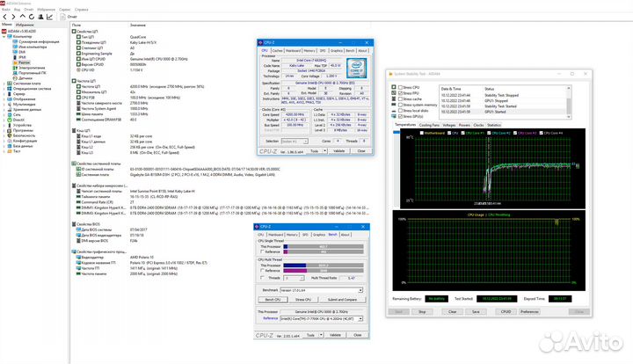
Task: Click Stability Test log scrollbar
Action: coord(569,103)
